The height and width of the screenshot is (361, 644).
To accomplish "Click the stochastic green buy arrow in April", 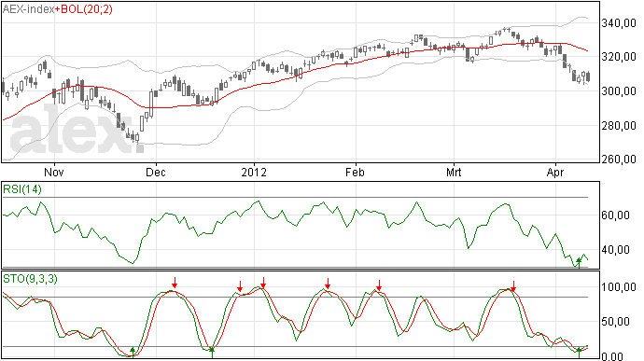I will pyautogui.click(x=579, y=353).
